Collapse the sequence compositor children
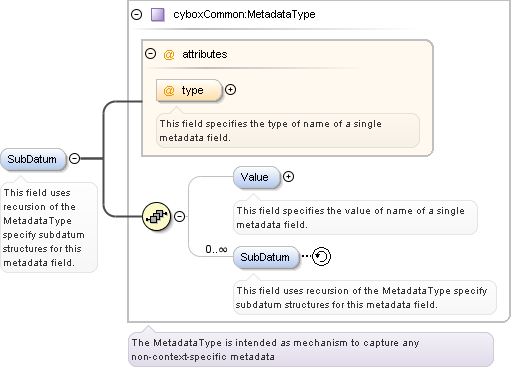The height and width of the screenshot is (370, 512). pyautogui.click(x=180, y=216)
